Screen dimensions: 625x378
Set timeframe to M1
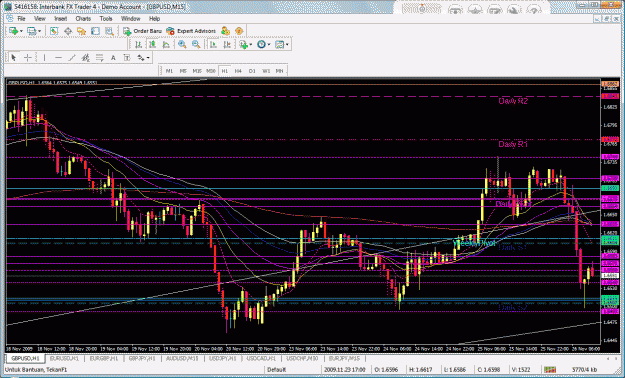pyautogui.click(x=169, y=71)
